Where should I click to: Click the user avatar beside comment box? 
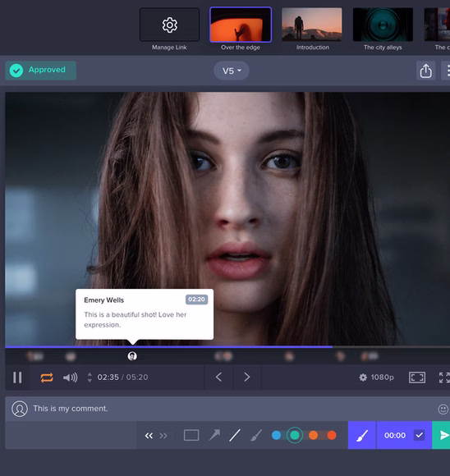pos(20,409)
